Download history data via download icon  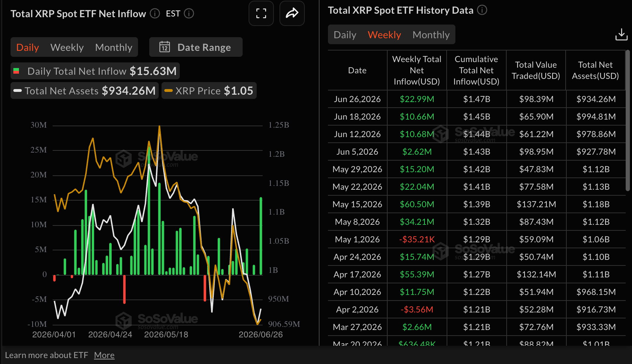click(621, 34)
